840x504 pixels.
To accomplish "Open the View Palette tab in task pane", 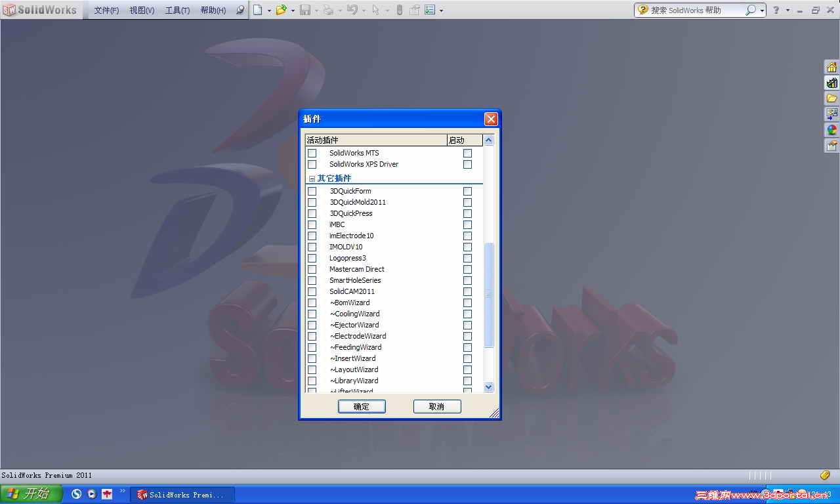I will click(832, 114).
